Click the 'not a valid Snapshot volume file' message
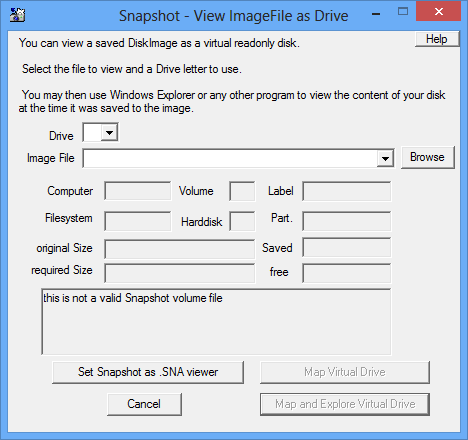 (133, 298)
